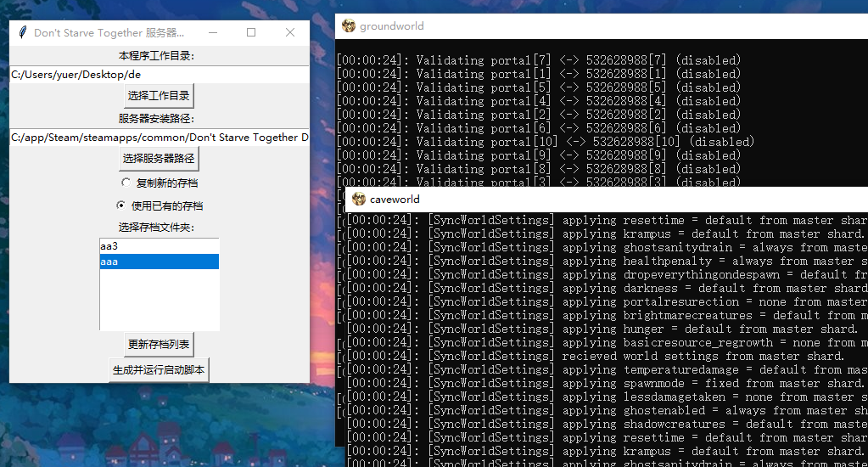Click the 选择服务器路径 button
The height and width of the screenshot is (467, 868).
[x=159, y=159]
